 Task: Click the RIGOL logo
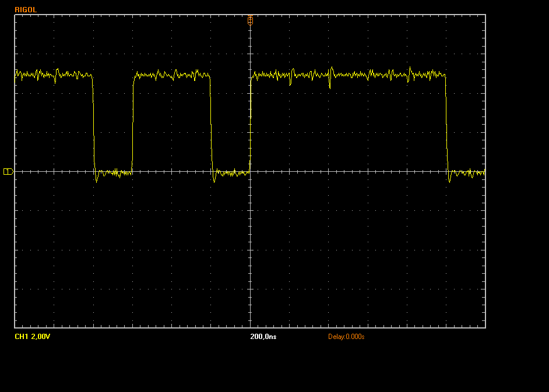(26, 10)
